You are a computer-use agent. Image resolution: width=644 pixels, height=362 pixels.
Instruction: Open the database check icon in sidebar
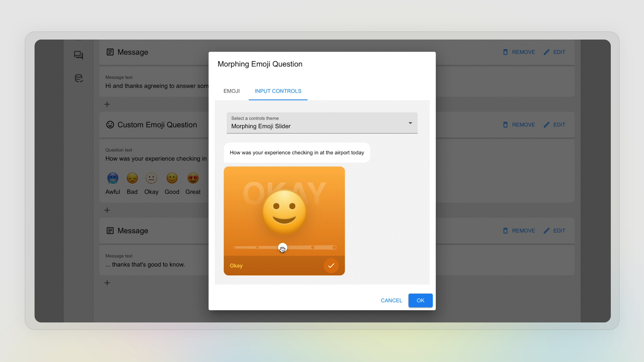pos(78,78)
